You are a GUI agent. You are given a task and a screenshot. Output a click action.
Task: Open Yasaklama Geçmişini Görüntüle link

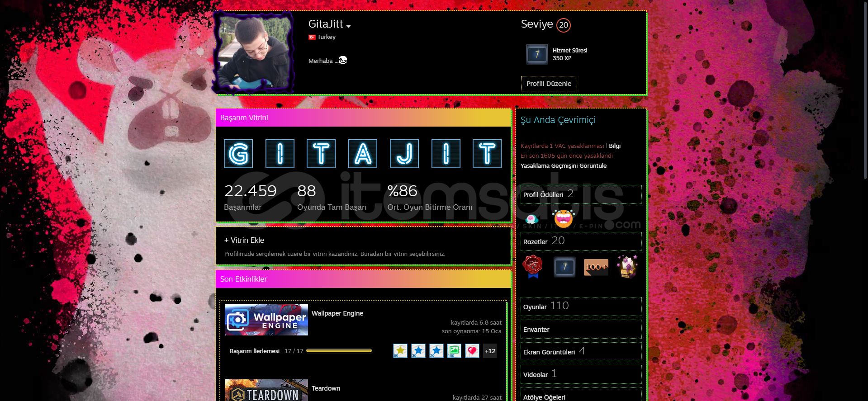coord(564,166)
